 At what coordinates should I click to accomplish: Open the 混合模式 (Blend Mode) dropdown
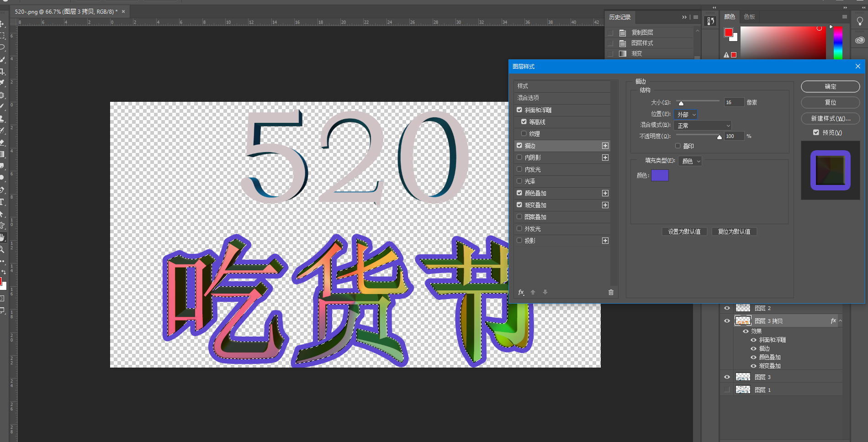click(702, 125)
